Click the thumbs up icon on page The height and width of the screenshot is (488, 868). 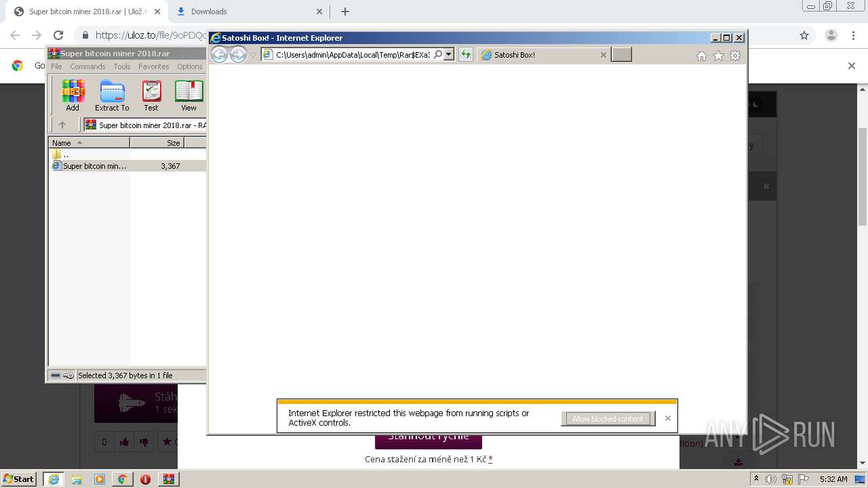124,442
